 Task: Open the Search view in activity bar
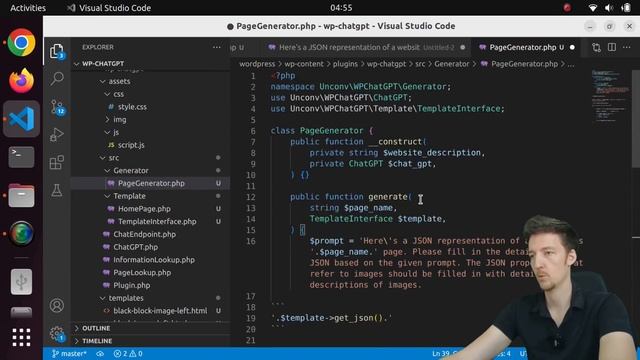pyautogui.click(x=57, y=78)
